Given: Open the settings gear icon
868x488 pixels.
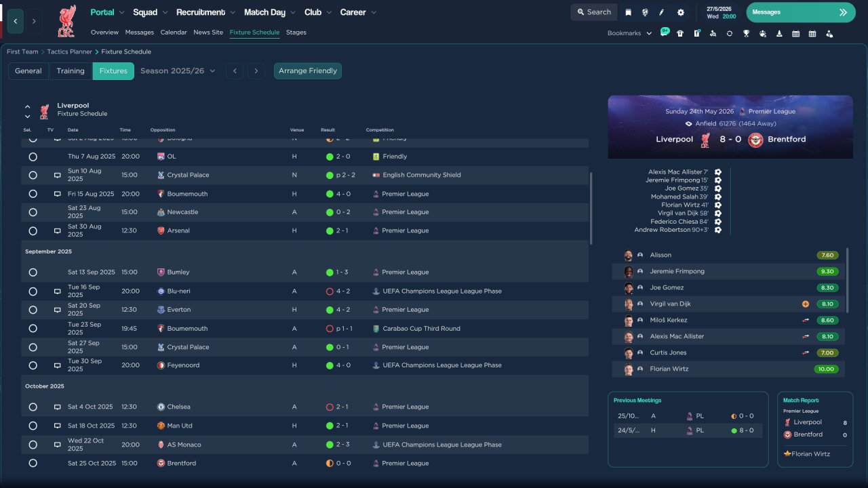Looking at the screenshot, I should tap(681, 12).
